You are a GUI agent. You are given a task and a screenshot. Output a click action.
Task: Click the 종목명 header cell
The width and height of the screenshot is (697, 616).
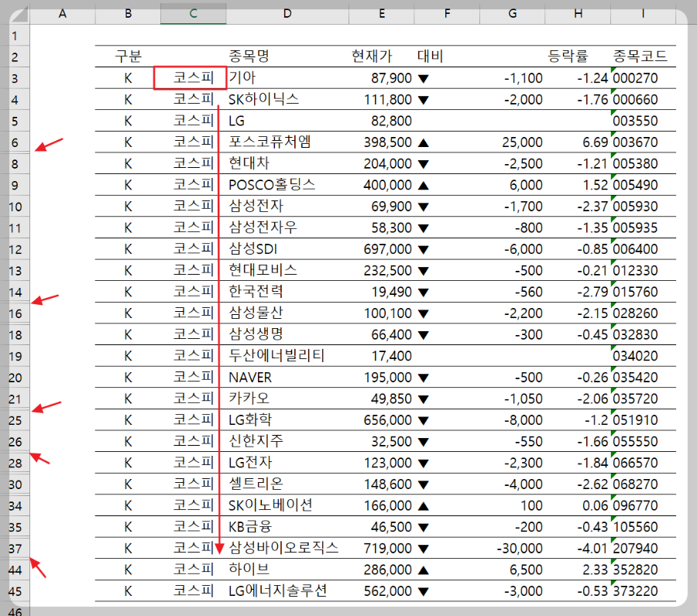tap(287, 56)
